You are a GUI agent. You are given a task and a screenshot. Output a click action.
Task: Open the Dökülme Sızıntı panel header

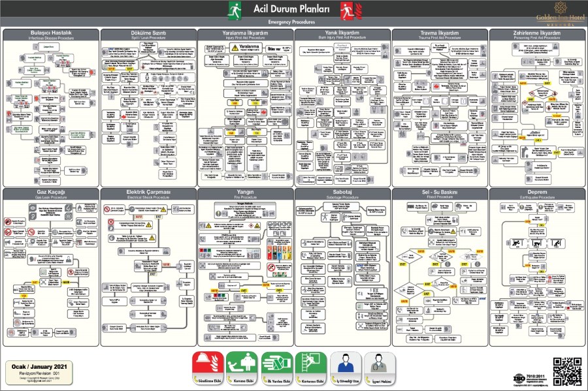click(148, 34)
